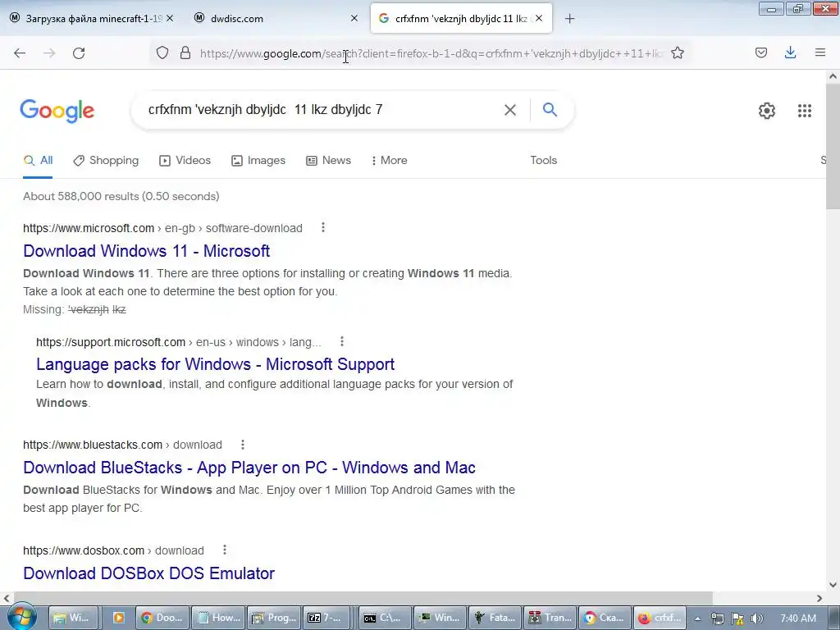The width and height of the screenshot is (840, 630).
Task: Open Download DOSBox DOS Emulator link
Action: coord(149,573)
